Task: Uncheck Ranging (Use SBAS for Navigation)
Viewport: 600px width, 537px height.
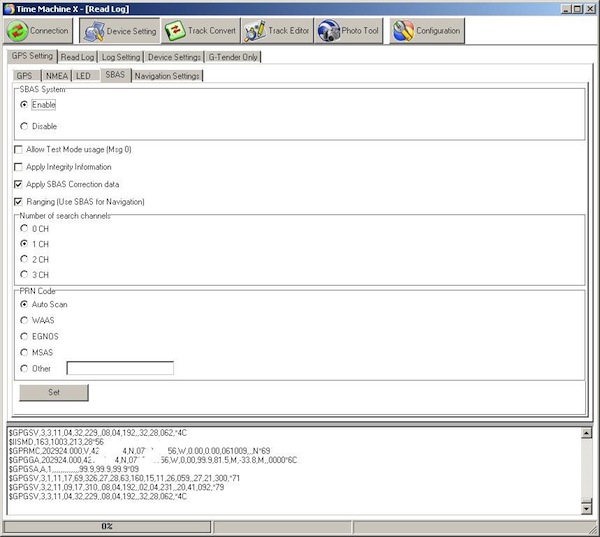Action: 18,201
